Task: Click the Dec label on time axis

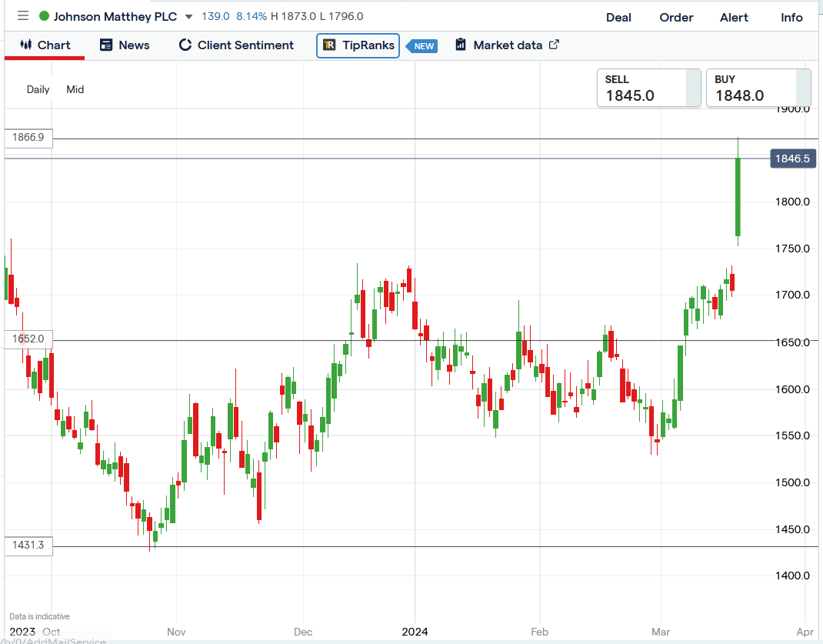Action: pos(303,632)
